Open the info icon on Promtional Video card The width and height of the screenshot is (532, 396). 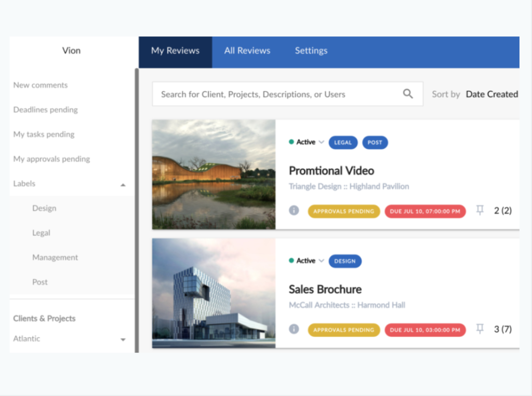294,211
